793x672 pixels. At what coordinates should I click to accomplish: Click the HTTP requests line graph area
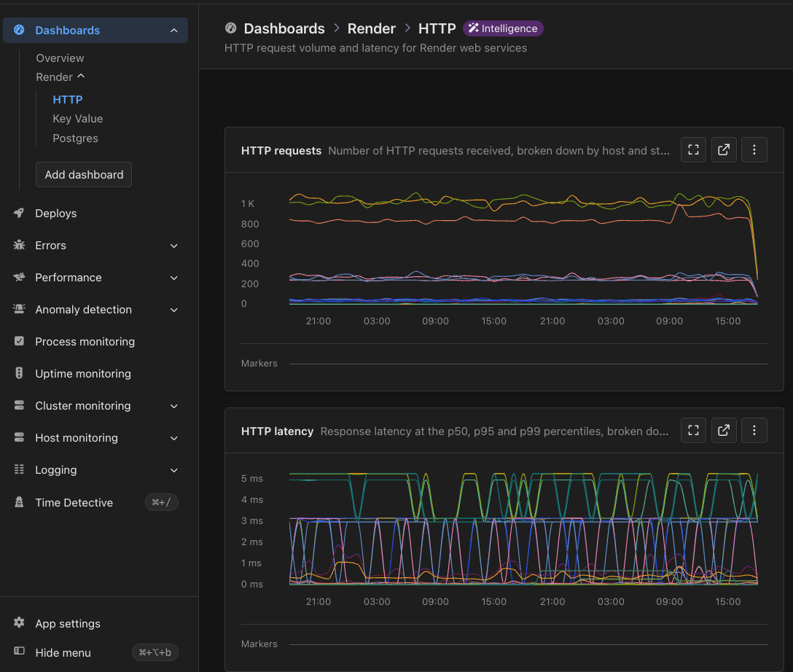(523, 249)
